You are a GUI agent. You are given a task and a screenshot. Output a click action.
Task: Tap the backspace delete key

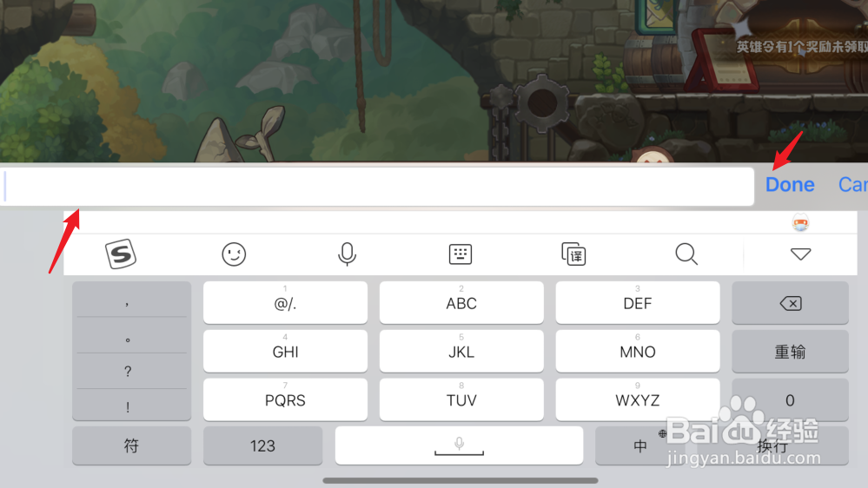790,303
